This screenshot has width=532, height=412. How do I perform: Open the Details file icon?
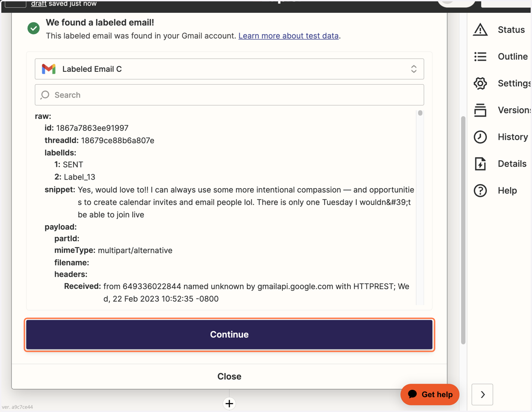[480, 164]
